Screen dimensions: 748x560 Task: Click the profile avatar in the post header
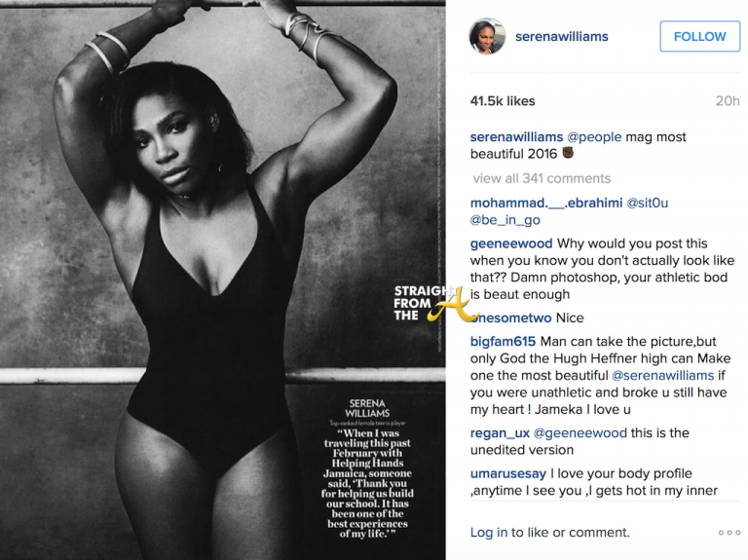[485, 36]
